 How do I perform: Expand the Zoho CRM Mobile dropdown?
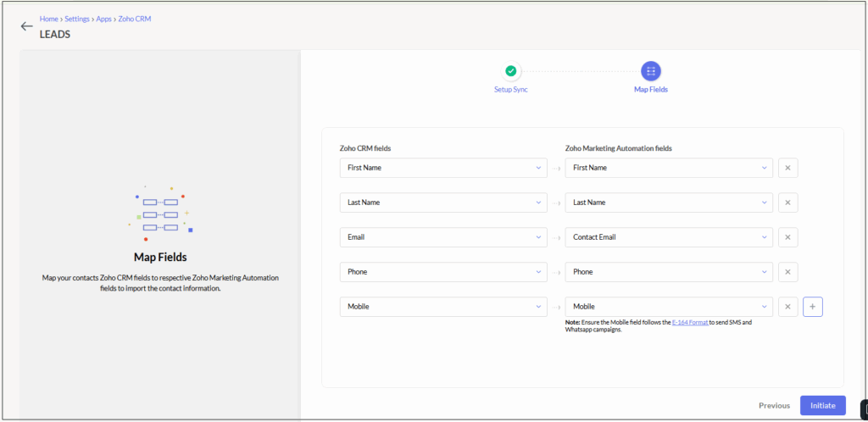(443, 307)
